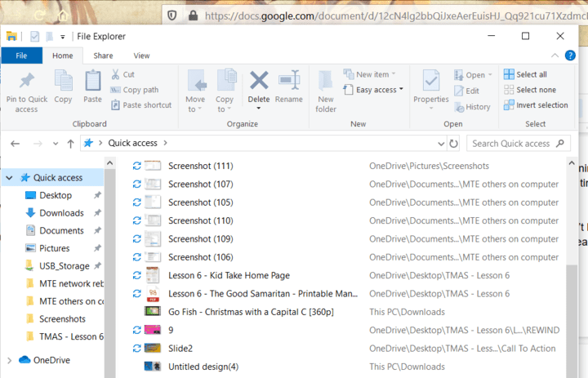Click the search magnifier icon
The image size is (588, 378).
[560, 143]
